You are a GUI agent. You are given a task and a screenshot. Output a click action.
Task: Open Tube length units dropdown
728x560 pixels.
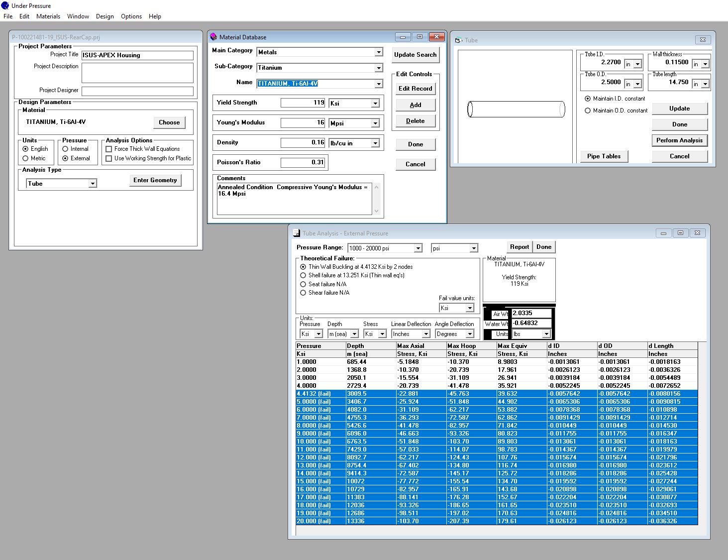pyautogui.click(x=705, y=84)
